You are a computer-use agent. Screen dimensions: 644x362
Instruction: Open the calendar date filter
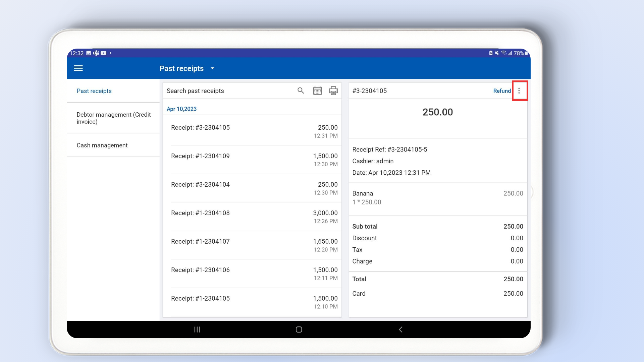click(317, 90)
